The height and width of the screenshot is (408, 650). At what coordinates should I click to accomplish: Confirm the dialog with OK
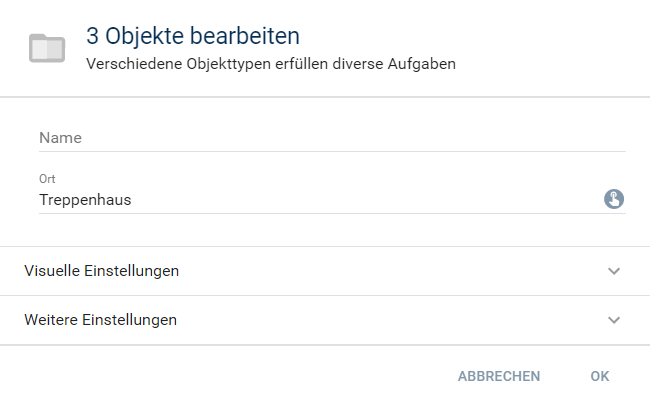click(599, 376)
